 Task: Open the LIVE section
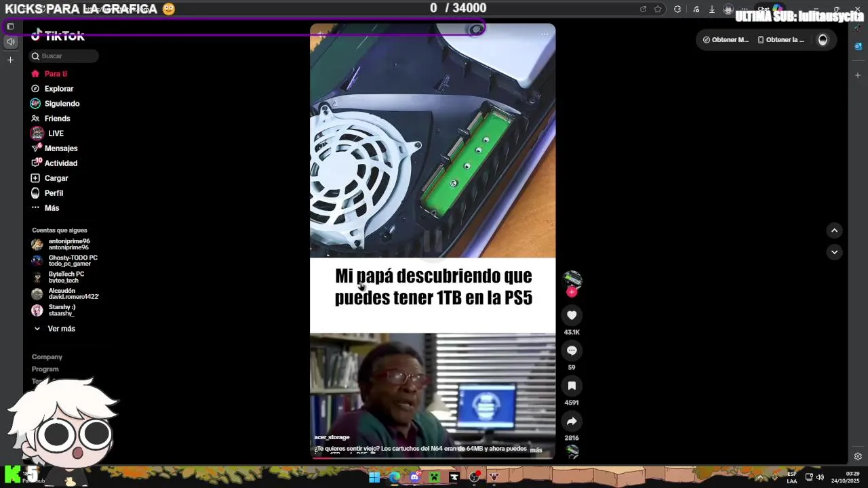tap(47, 134)
